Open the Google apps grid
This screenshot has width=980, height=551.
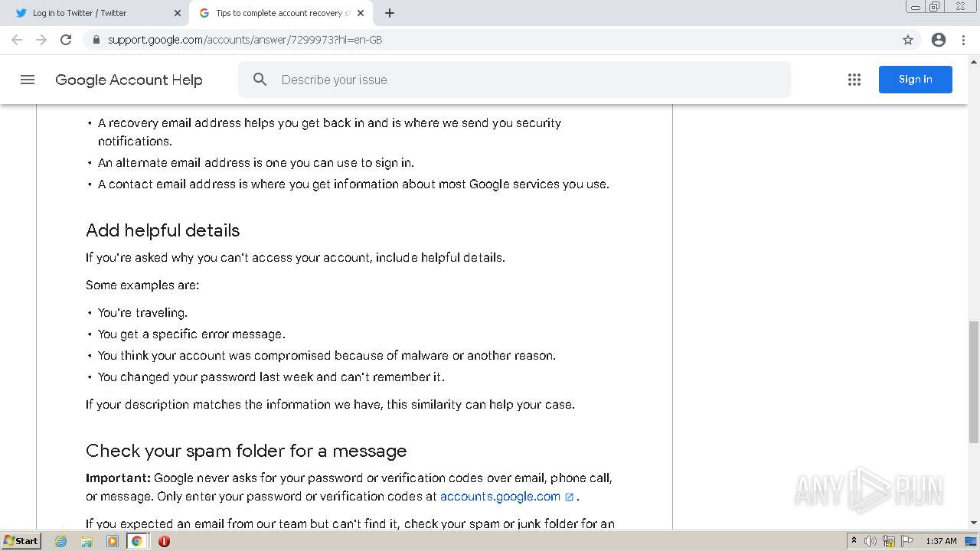(854, 80)
